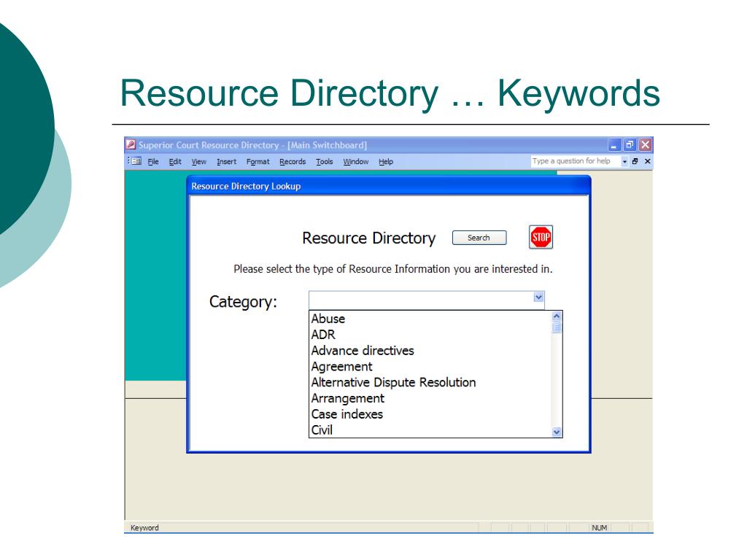This screenshot has height=560, width=747.
Task: Click the Search button
Action: tap(479, 238)
